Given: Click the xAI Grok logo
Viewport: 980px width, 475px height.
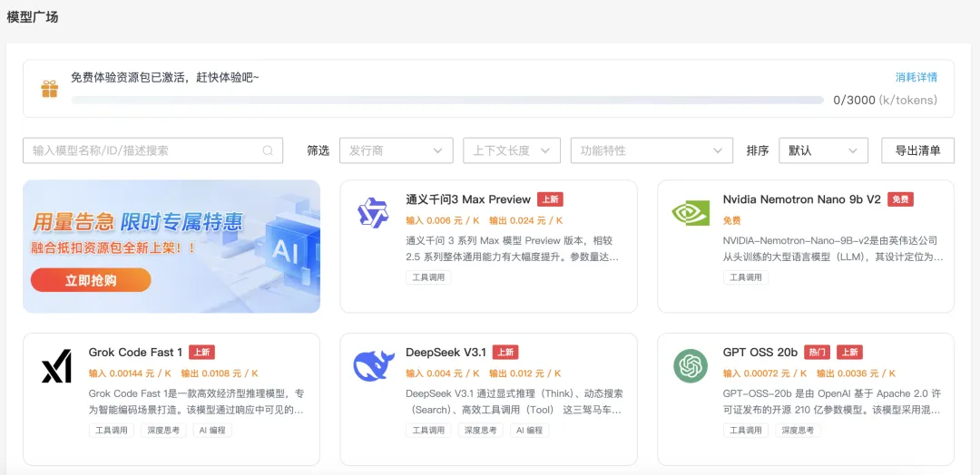Looking at the screenshot, I should tap(56, 365).
